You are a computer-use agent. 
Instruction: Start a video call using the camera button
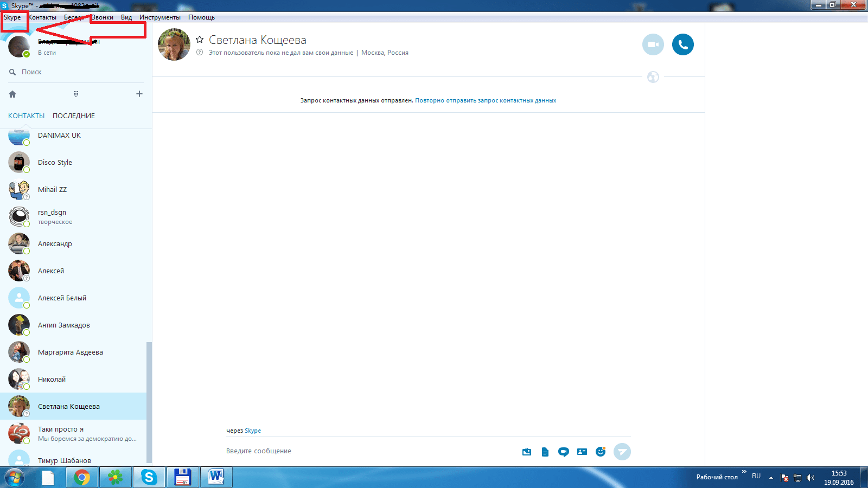pyautogui.click(x=653, y=44)
